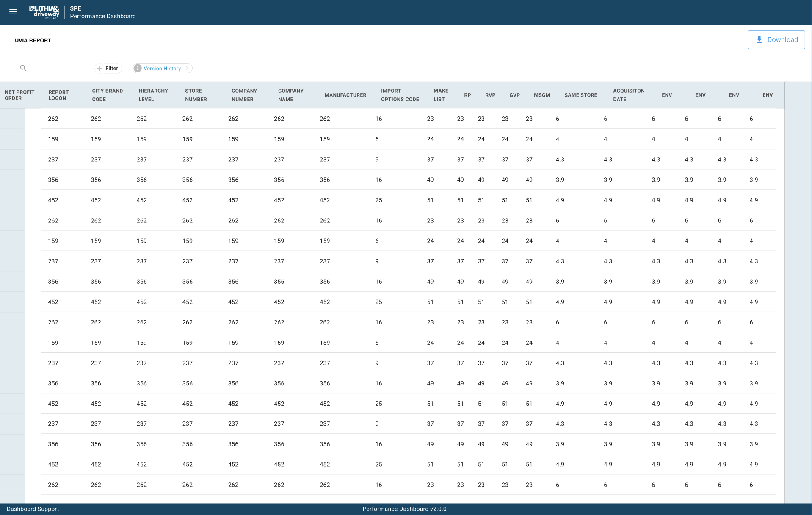Select the GVP column header

click(x=514, y=95)
